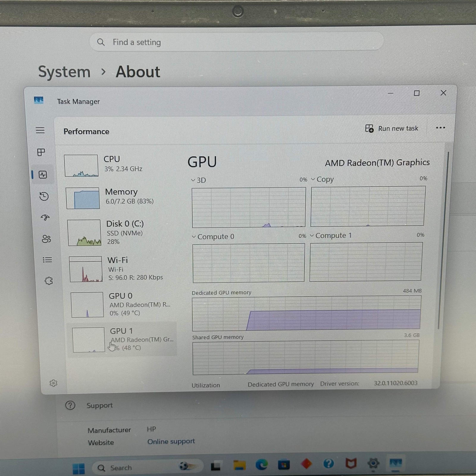Image resolution: width=476 pixels, height=476 pixels.
Task: Open File Explorer from the taskbar
Action: [x=239, y=465]
